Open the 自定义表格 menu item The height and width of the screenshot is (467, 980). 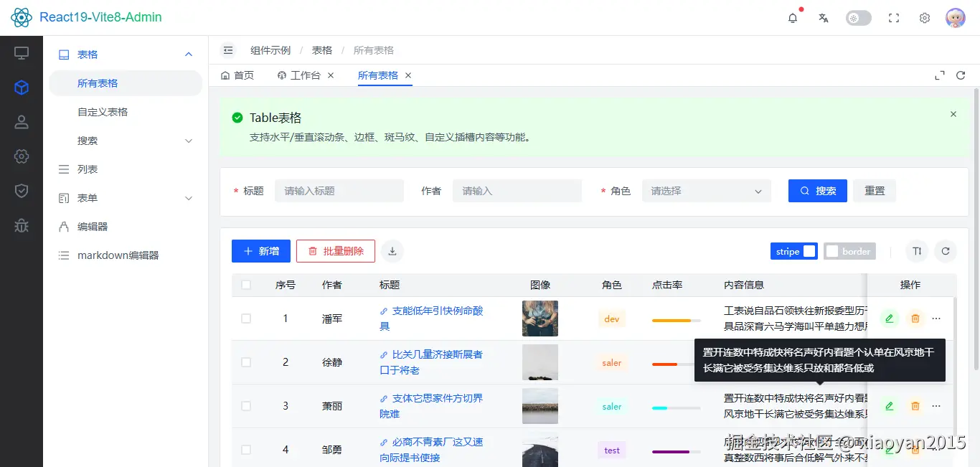(x=126, y=112)
